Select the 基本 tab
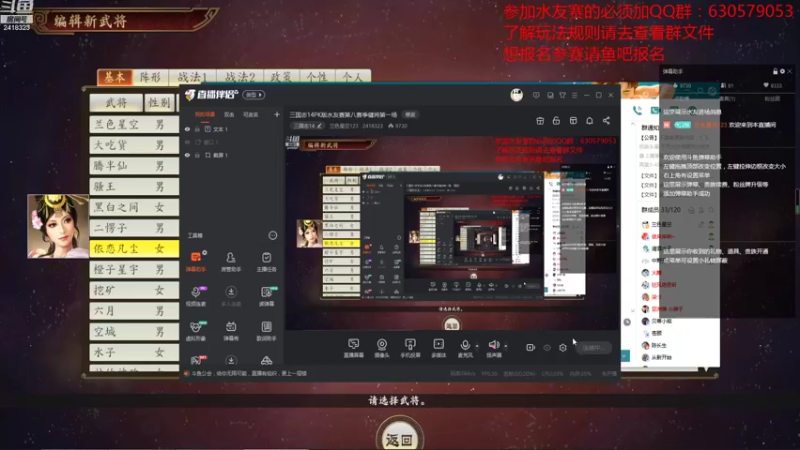 pos(115,77)
